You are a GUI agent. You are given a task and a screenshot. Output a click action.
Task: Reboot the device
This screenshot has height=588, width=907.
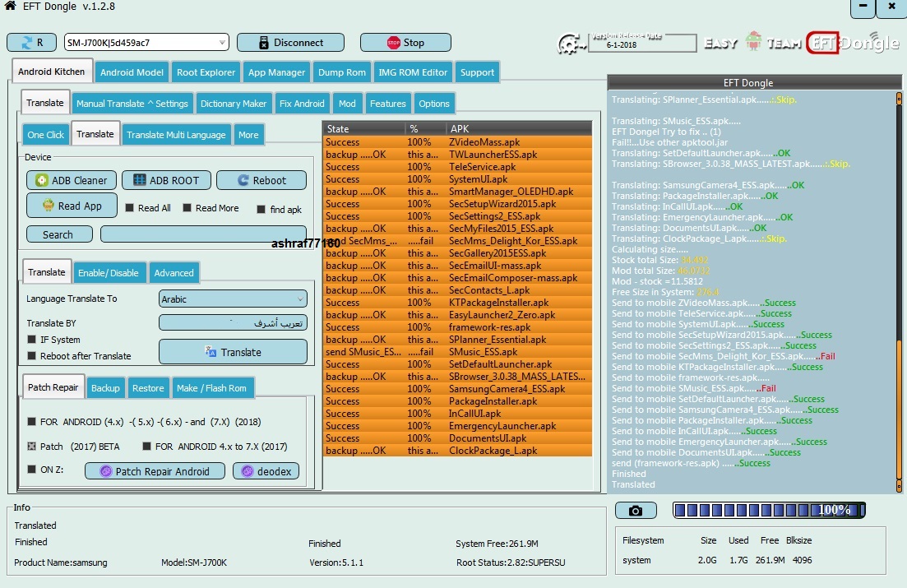[261, 180]
